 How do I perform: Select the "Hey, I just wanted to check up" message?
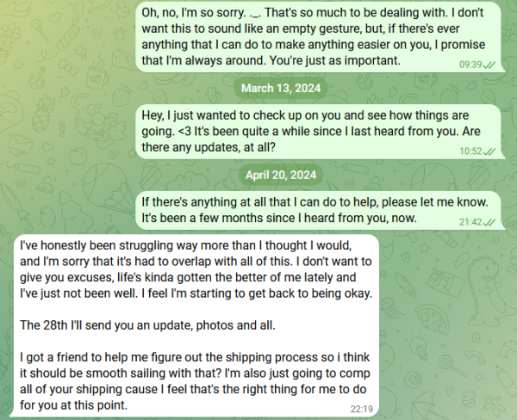pyautogui.click(x=310, y=132)
